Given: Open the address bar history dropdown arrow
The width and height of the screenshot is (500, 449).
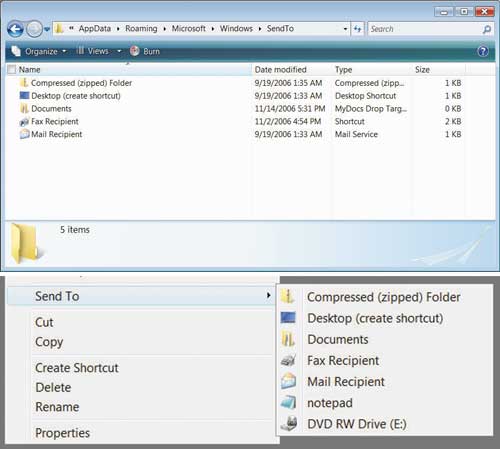Looking at the screenshot, I should [x=345, y=29].
